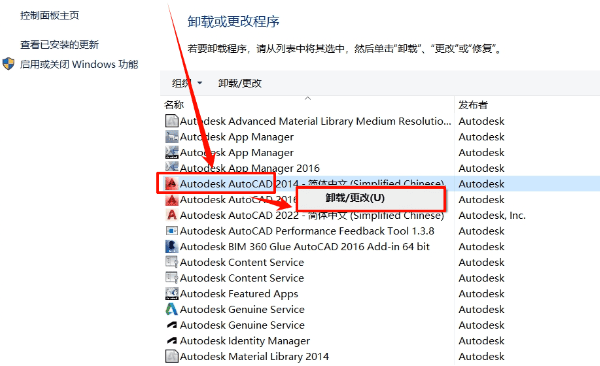
Task: Click the red AutoCAD 2014 program icon
Action: tap(171, 184)
